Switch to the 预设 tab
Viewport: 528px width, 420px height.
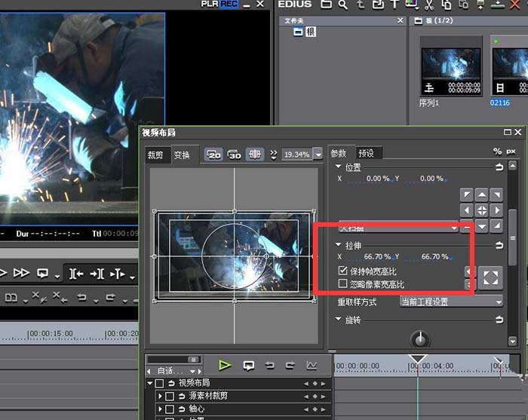[366, 152]
